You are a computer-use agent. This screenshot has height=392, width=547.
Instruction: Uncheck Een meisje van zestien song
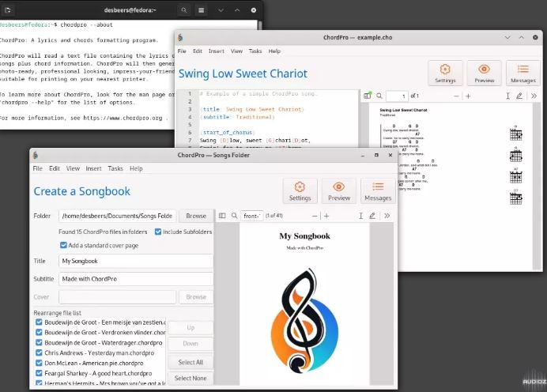[x=39, y=322]
